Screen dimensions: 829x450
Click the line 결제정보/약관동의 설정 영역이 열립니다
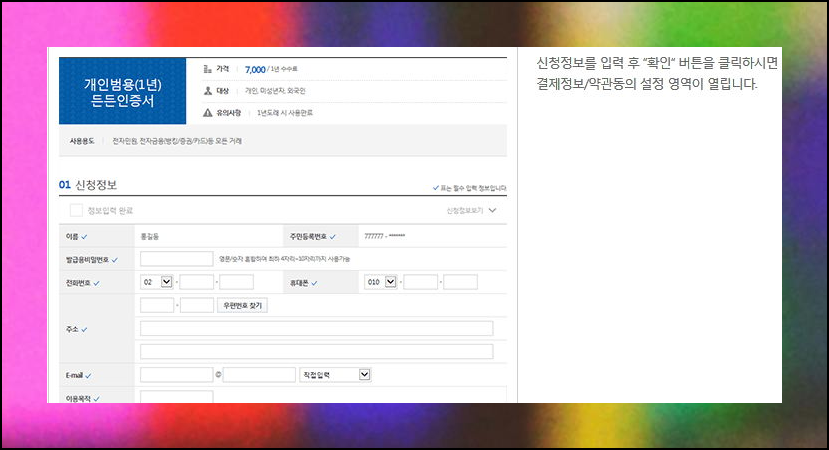click(x=647, y=84)
